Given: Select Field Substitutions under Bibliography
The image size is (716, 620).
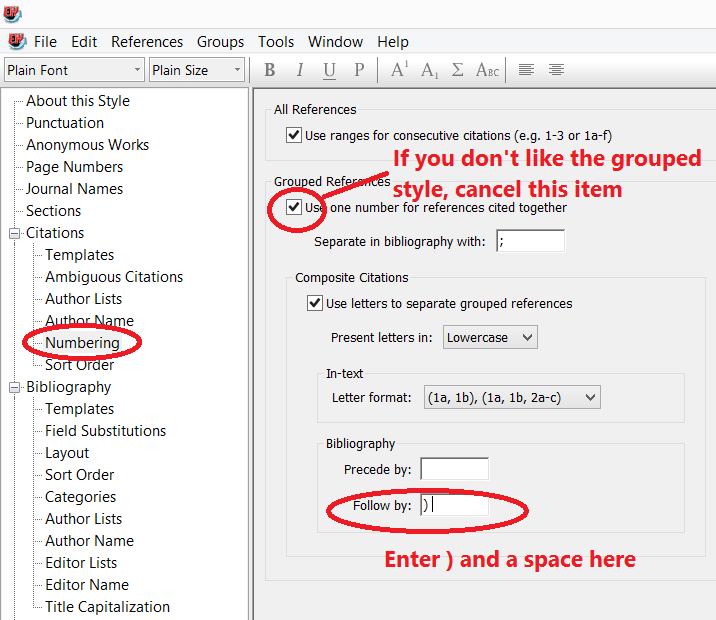Looking at the screenshot, I should point(105,431).
